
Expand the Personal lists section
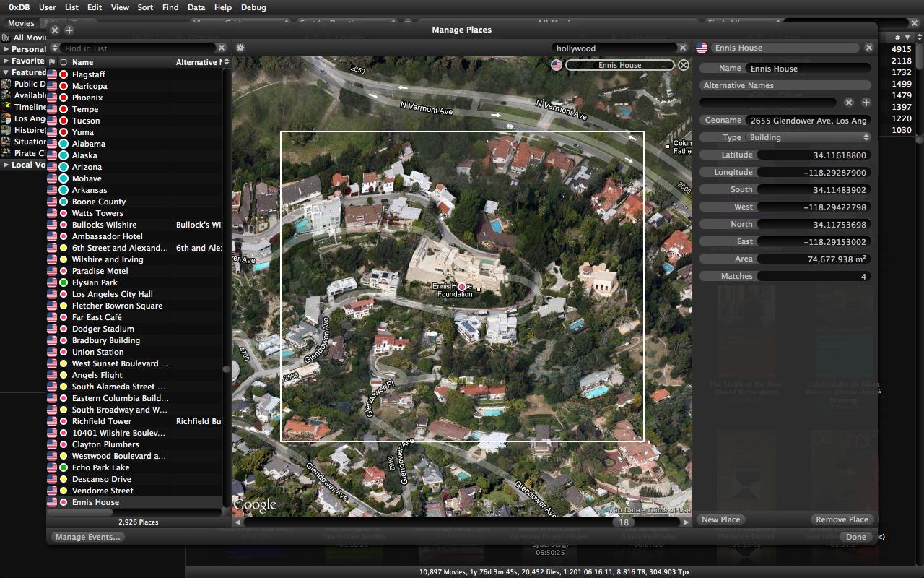point(6,49)
